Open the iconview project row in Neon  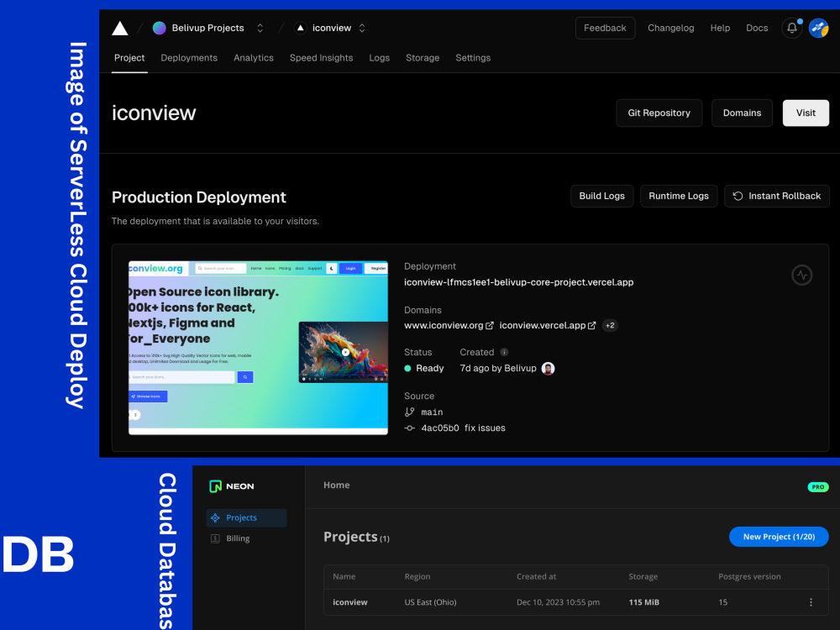point(576,602)
